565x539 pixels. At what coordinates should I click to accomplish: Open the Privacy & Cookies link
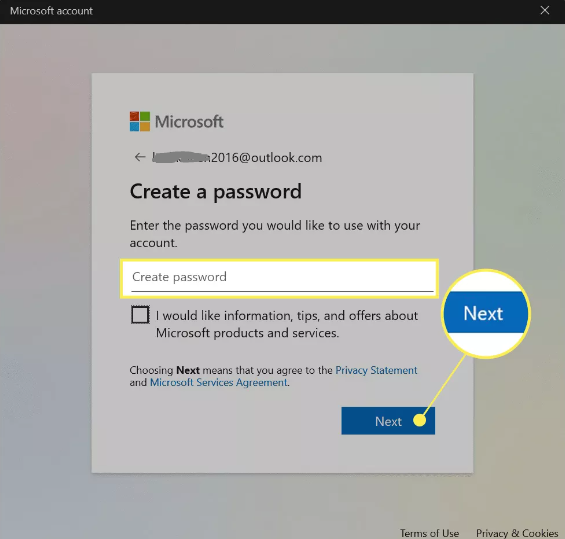pos(517,533)
